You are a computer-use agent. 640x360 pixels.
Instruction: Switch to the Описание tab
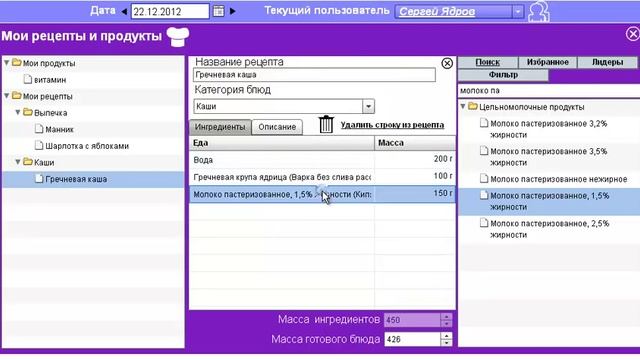click(x=277, y=127)
